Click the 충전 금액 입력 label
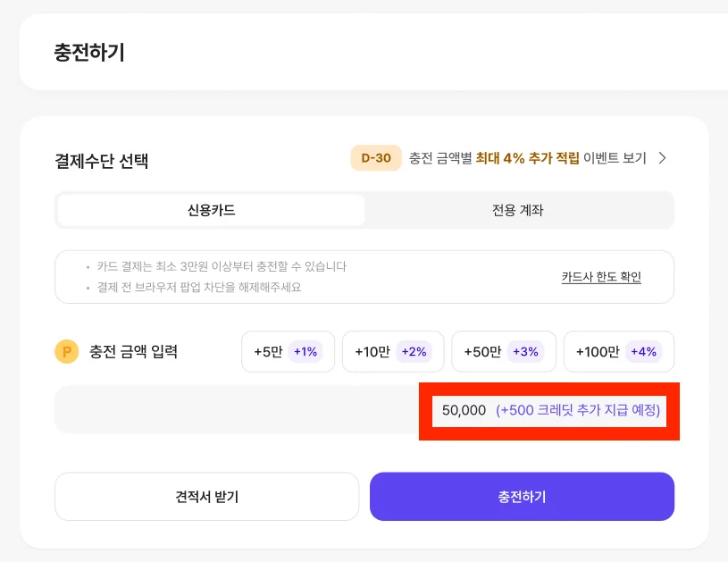Viewport: 728px width, 562px height. point(134,352)
